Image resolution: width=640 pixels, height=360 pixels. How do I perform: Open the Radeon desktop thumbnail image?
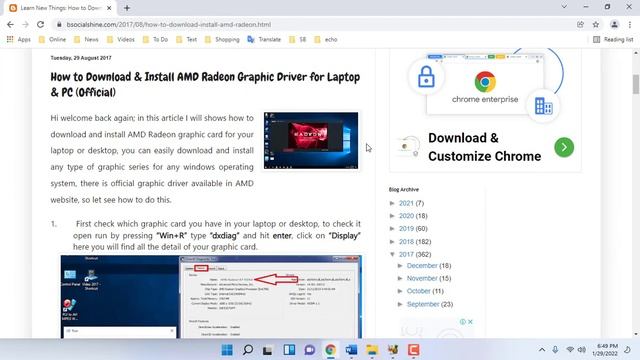(x=311, y=140)
